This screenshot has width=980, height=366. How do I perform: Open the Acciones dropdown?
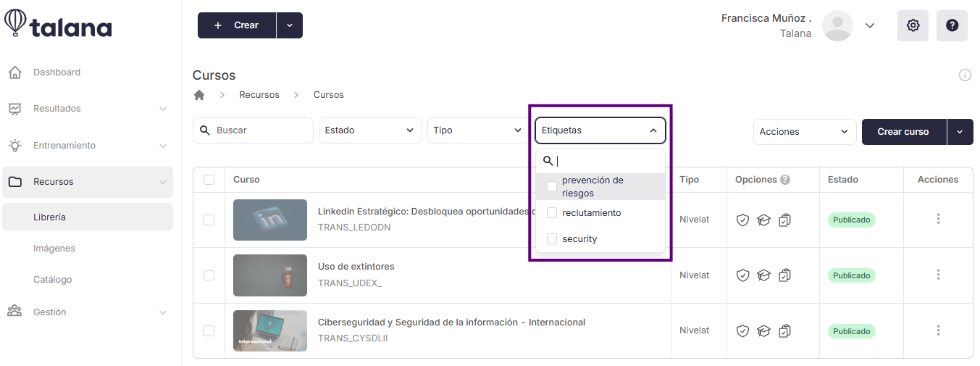point(805,132)
